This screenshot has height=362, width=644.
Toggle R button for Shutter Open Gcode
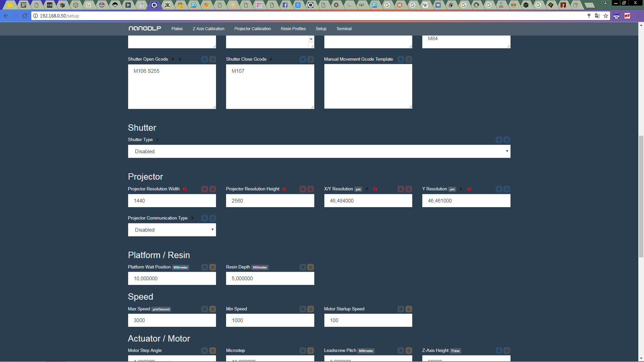tap(205, 59)
